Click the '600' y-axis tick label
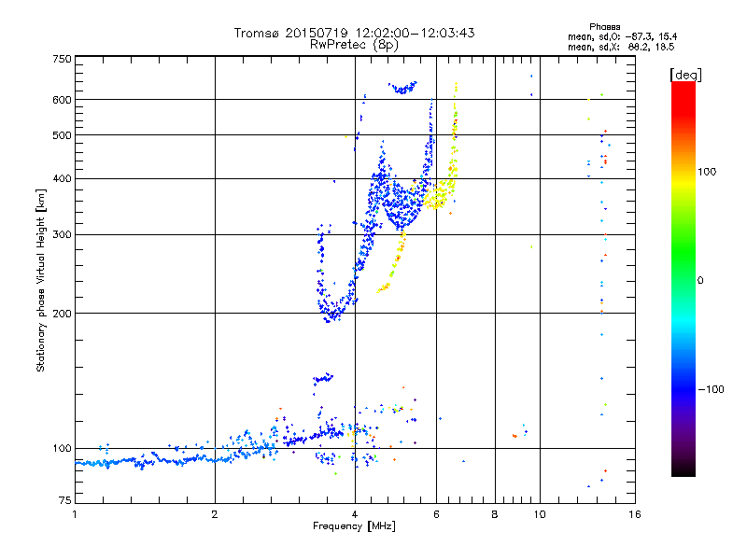The width and height of the screenshot is (747, 560). [62, 100]
